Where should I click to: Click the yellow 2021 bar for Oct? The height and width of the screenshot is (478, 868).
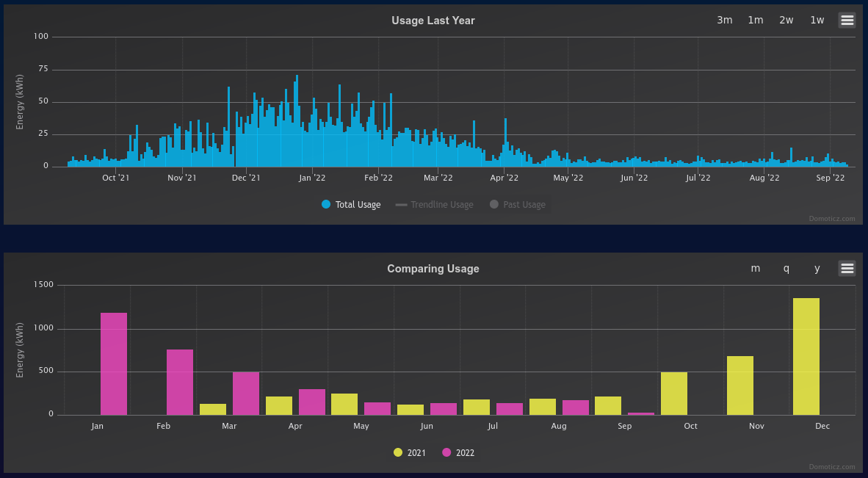click(674, 394)
